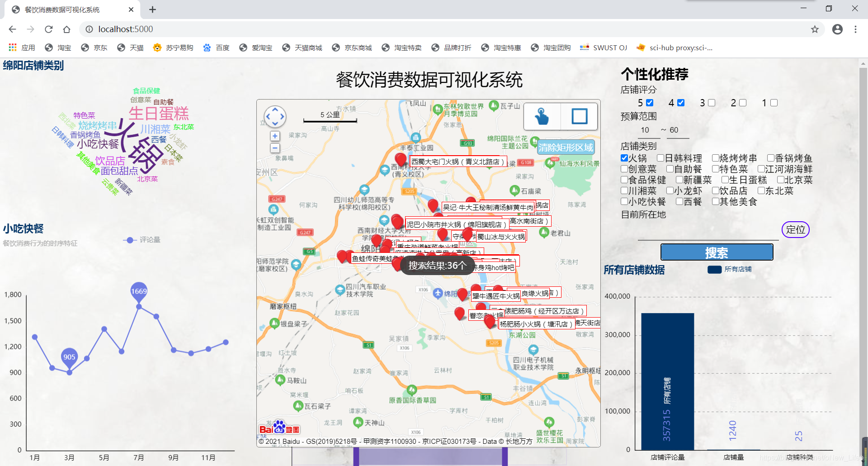Select the 餐饮消费数据可视化系统 browser tab

pos(72,10)
